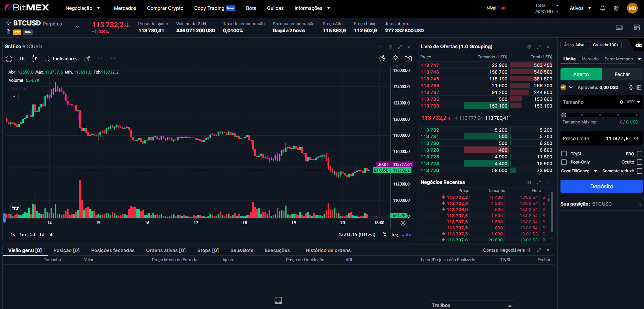Open Informações dropdown menu

pos(312,8)
